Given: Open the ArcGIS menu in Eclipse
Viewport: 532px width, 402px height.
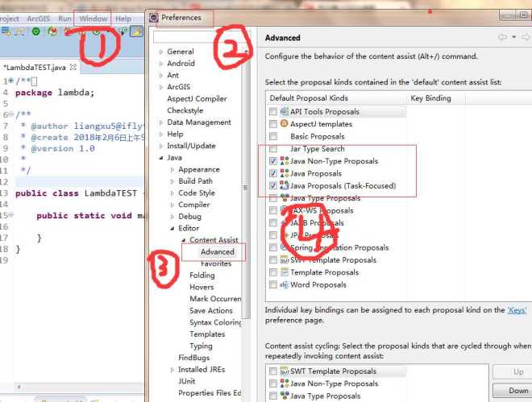Looking at the screenshot, I should [x=39, y=19].
